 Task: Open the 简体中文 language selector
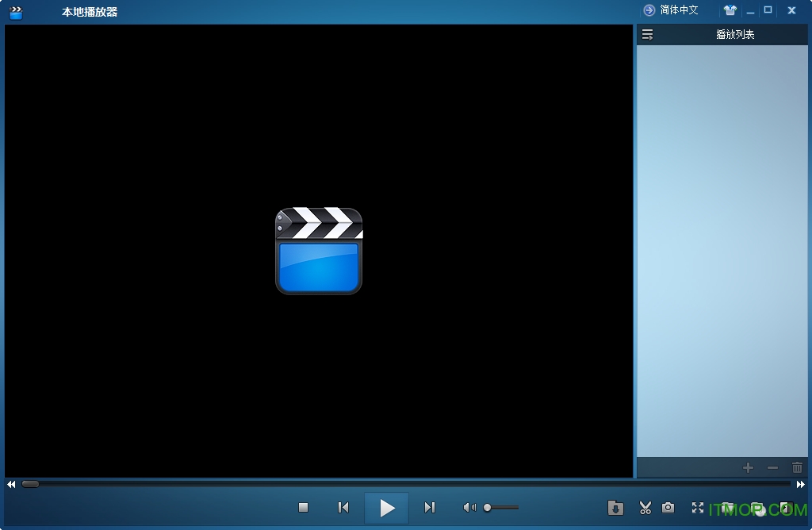(x=671, y=10)
